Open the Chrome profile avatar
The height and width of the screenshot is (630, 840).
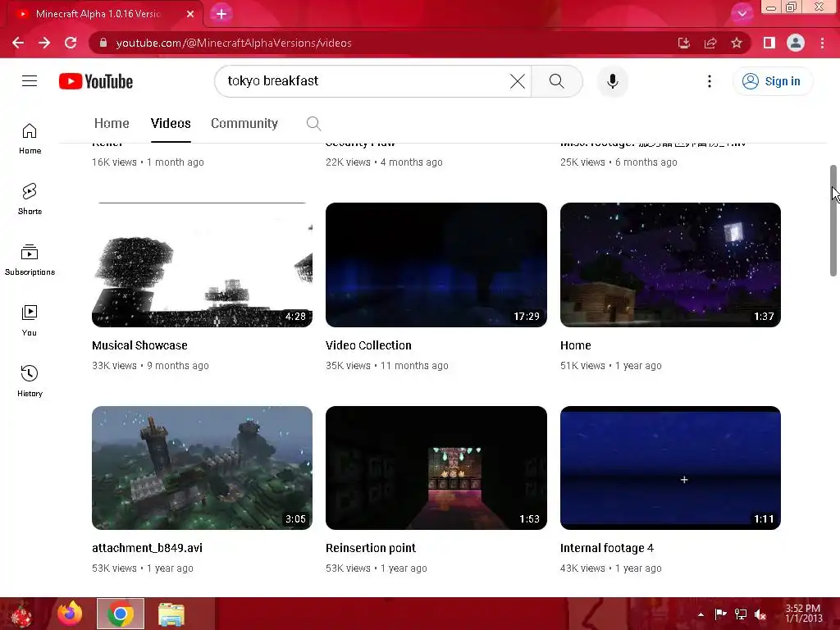[796, 43]
